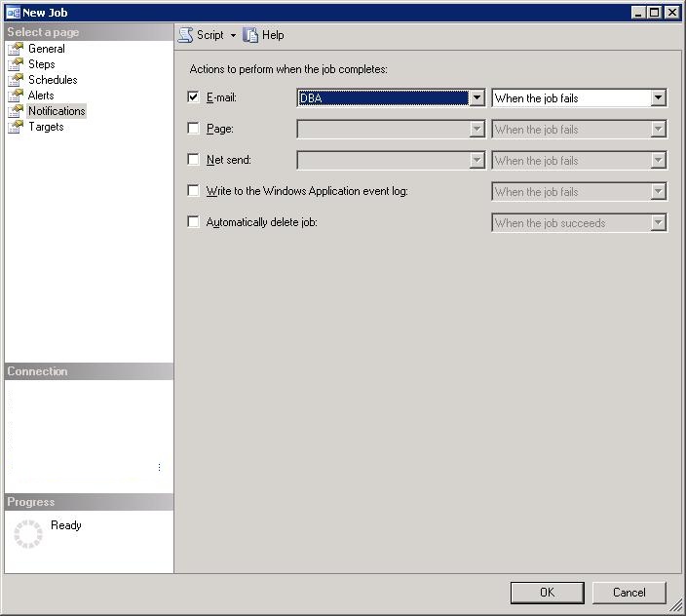686x616 pixels.
Task: Click the 'Select a page' header
Action: [x=89, y=32]
